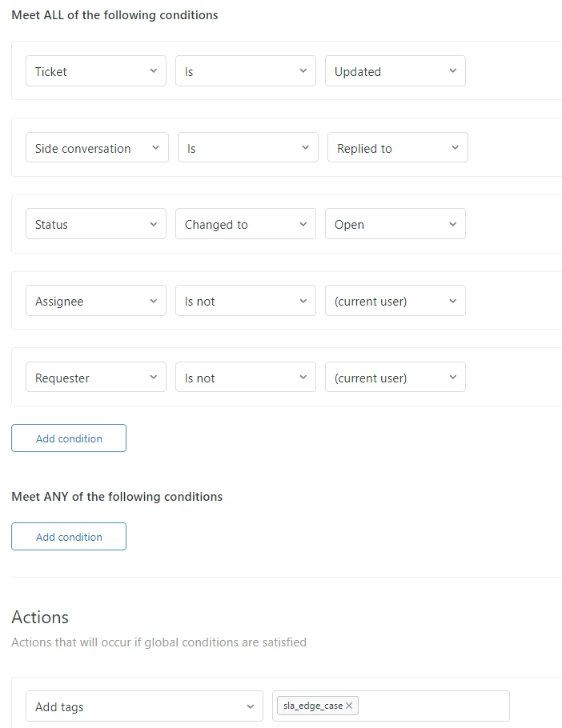Expand the Replied to value dropdown

tap(397, 148)
